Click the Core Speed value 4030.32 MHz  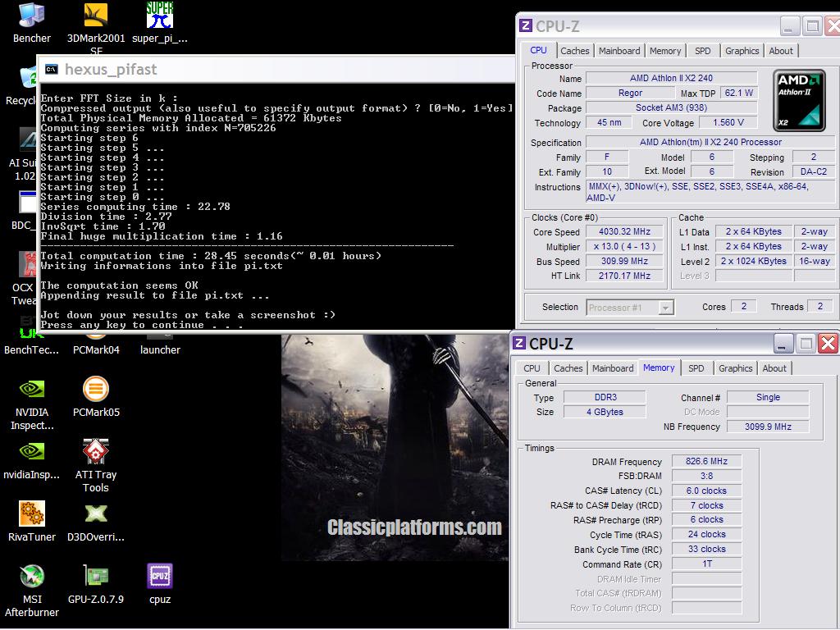point(624,231)
